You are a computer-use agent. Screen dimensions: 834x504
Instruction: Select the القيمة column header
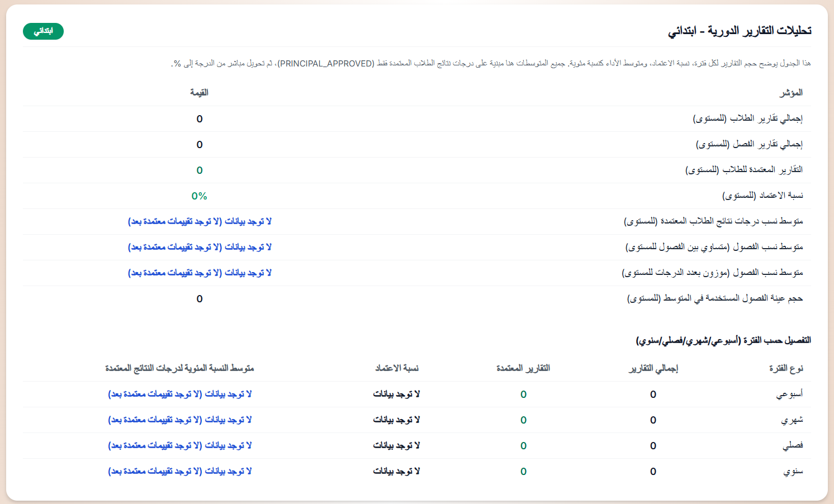coord(199,92)
